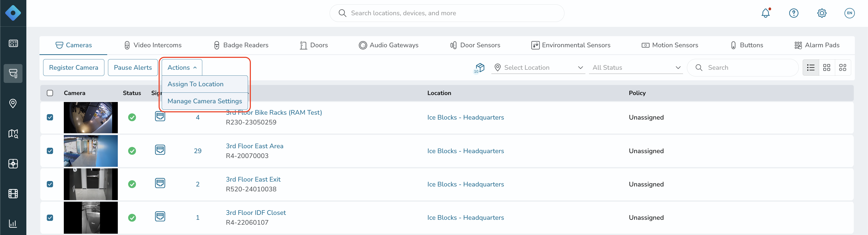This screenshot has width=868, height=235.
Task: Click green status check for 3rd Floor IDF Closet
Action: pos(132,218)
